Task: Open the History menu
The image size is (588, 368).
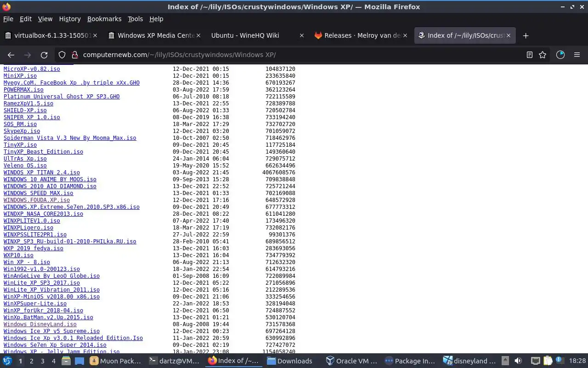Action: click(x=70, y=19)
